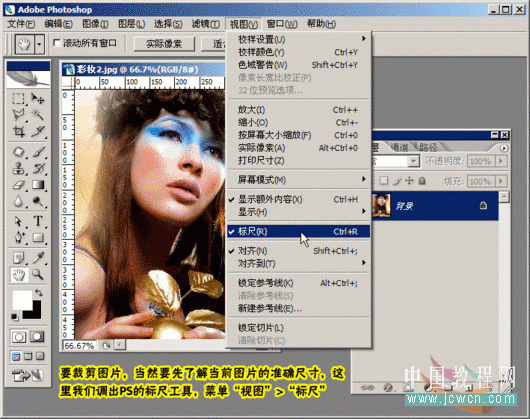Select the Pen tool

(18, 238)
